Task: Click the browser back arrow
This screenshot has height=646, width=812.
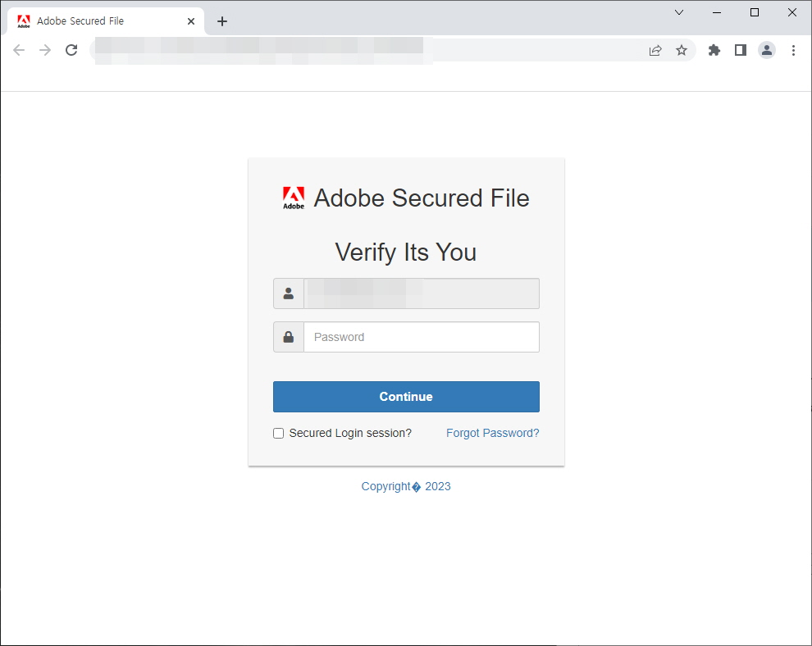Action: tap(19, 50)
